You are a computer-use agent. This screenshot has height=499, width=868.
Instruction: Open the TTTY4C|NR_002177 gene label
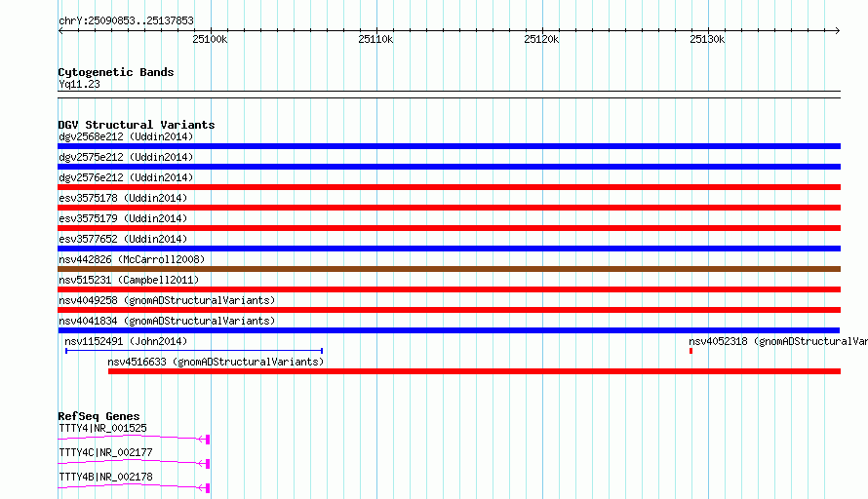105,452
